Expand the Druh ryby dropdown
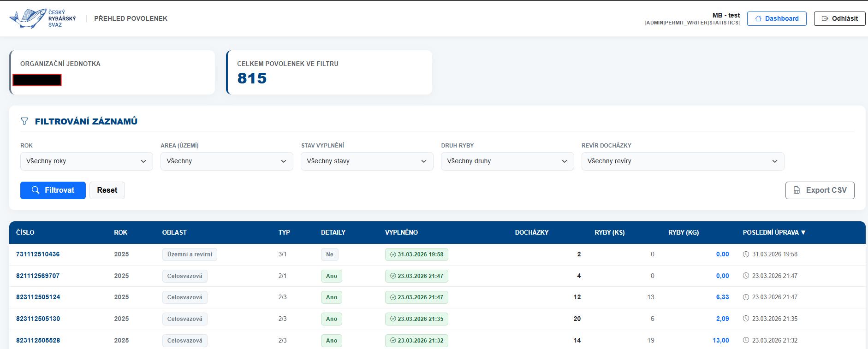 (507, 161)
